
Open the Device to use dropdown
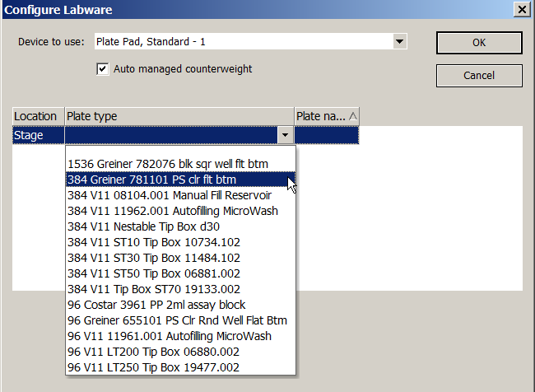tap(400, 41)
